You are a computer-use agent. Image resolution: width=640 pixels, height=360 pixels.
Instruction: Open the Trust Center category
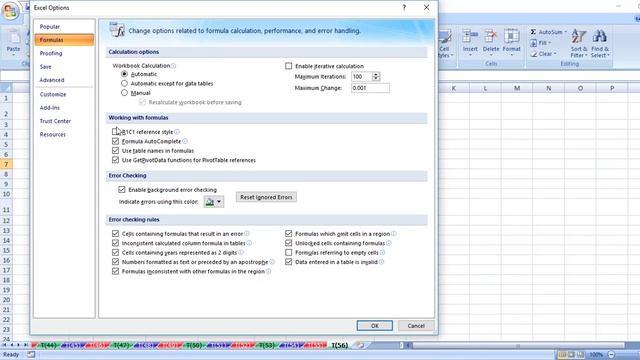click(55, 121)
